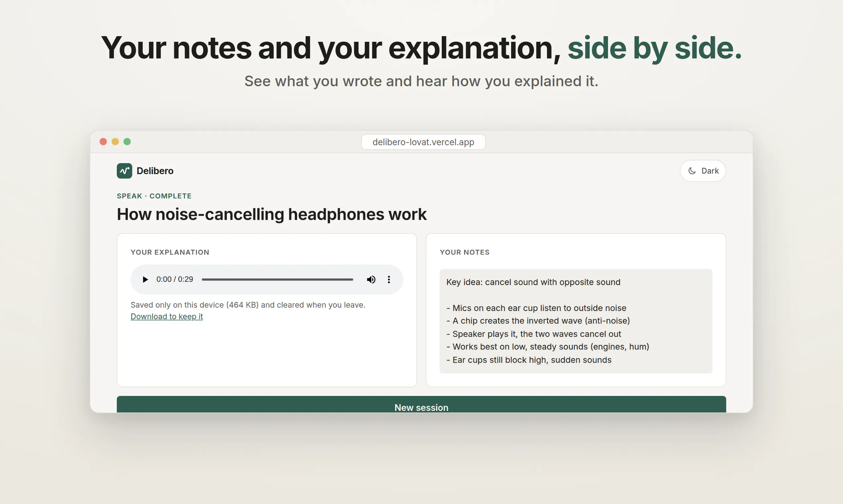Click the YOUR NOTES label
843x504 pixels.
[x=464, y=252]
